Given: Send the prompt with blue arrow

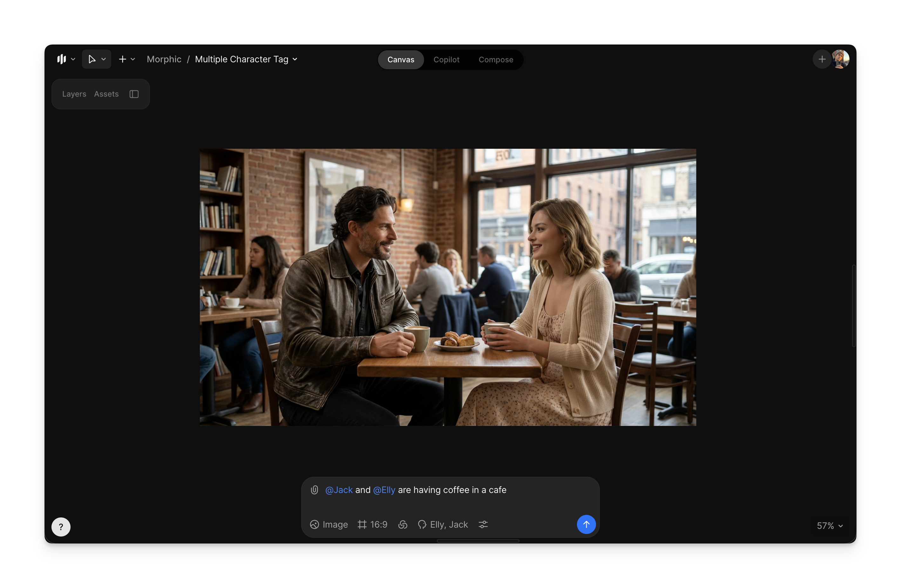Looking at the screenshot, I should pyautogui.click(x=586, y=524).
